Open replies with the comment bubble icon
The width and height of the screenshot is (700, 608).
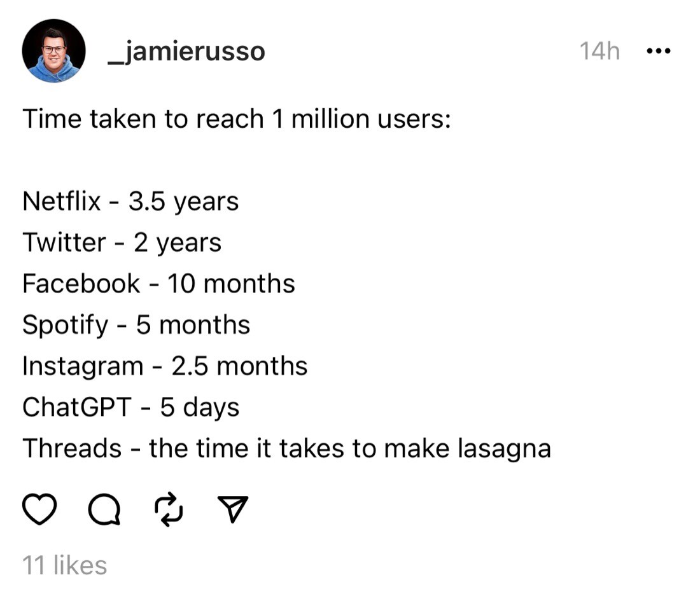click(x=104, y=509)
